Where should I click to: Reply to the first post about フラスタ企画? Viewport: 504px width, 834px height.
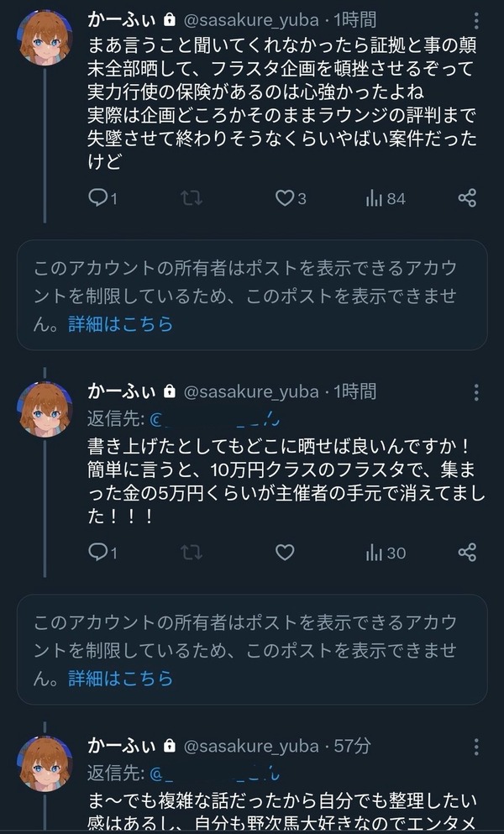(x=102, y=198)
